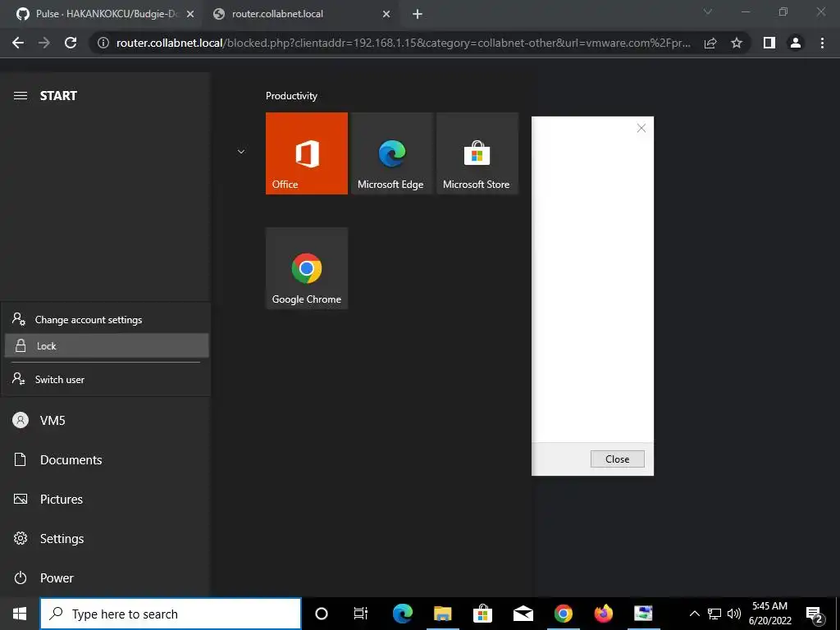Viewport: 840px width, 630px height.
Task: Open Task View on taskbar
Action: (x=361, y=614)
